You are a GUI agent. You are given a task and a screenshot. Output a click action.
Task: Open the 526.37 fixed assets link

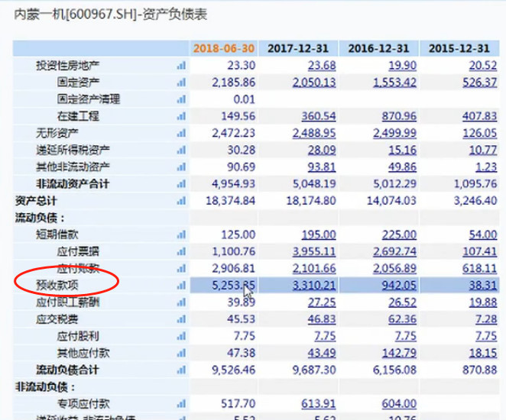pyautogui.click(x=480, y=82)
